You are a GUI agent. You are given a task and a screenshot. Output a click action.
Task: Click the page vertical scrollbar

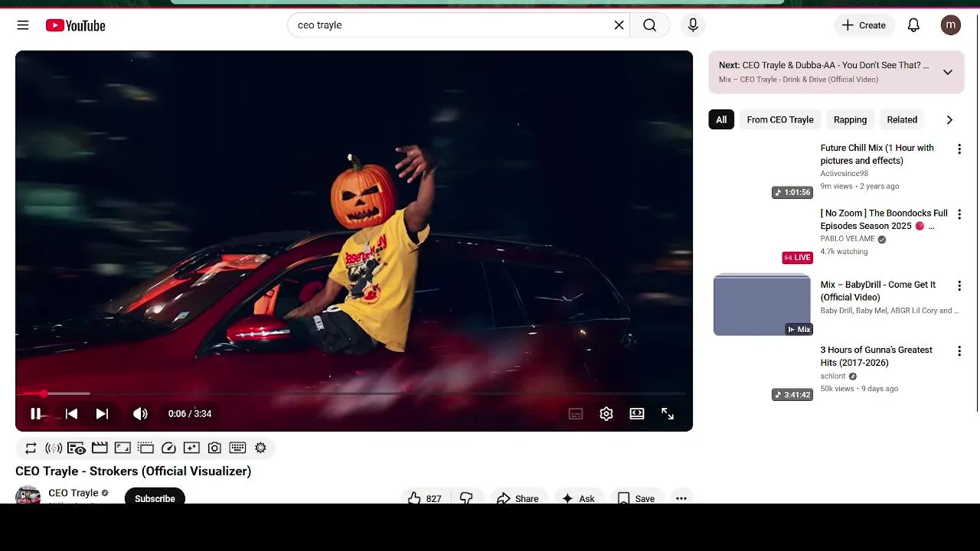977,214
